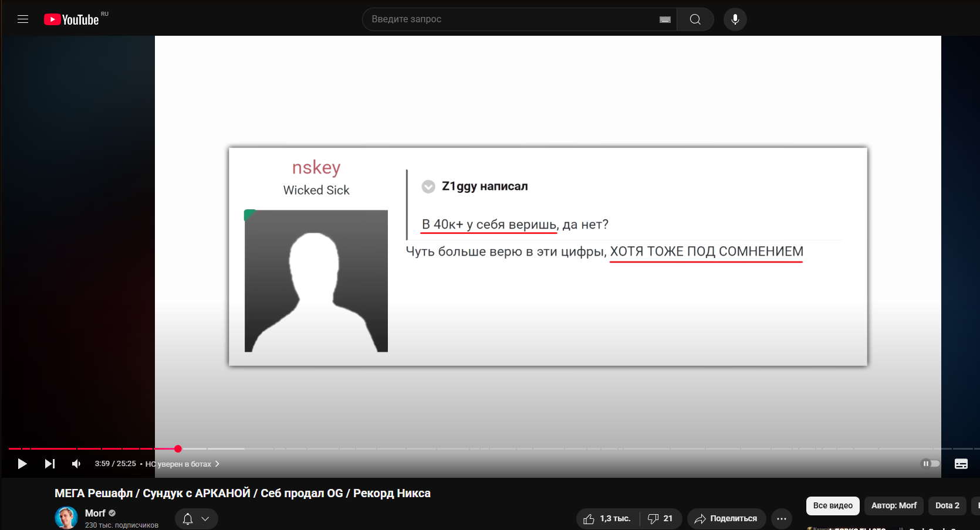Click the video progress bar scrubber
Screen dimensions: 980x530
(x=178, y=449)
